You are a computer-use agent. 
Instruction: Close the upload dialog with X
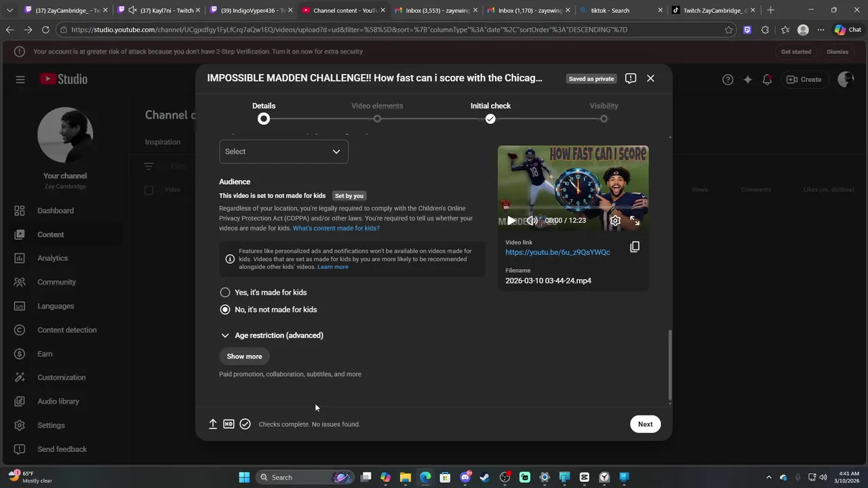click(x=650, y=79)
